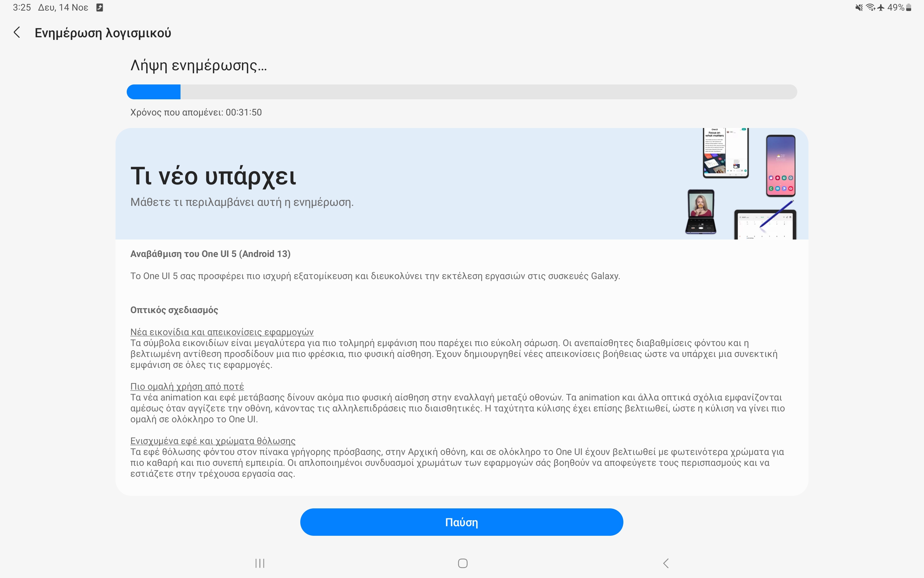The image size is (924, 578).
Task: Go back using the header arrow
Action: 17,32
